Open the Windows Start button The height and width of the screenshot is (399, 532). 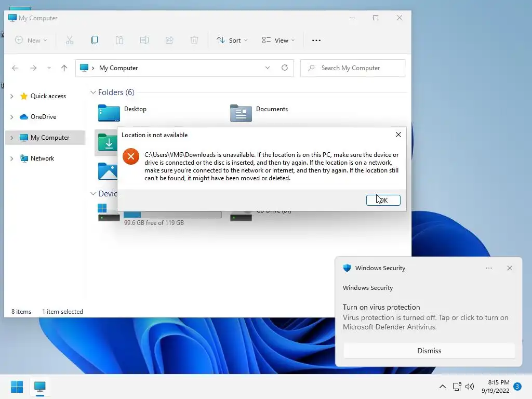pos(17,387)
